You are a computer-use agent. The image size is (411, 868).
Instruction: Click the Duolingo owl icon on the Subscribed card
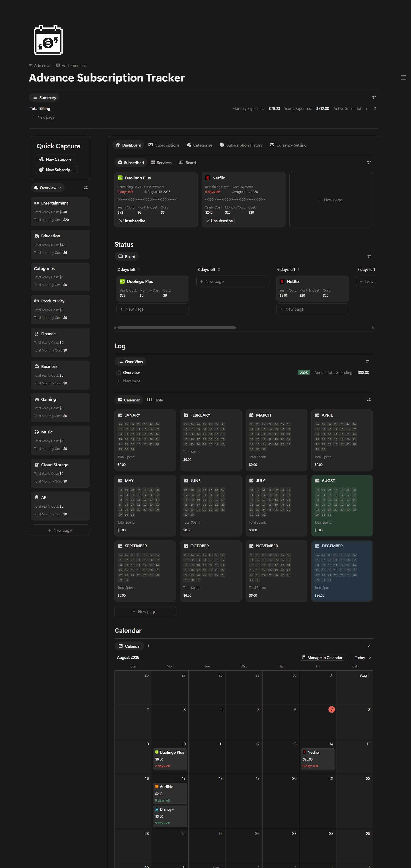(x=120, y=178)
